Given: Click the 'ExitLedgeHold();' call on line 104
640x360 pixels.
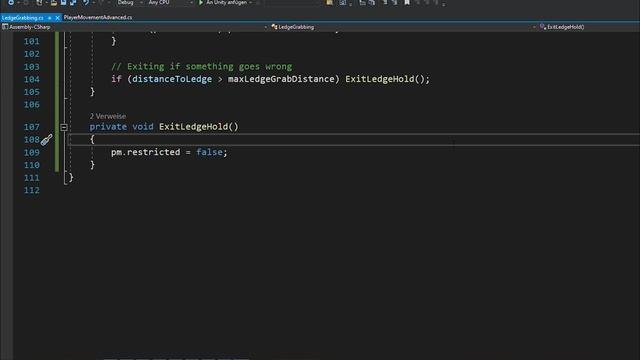Looking at the screenshot, I should point(387,79).
